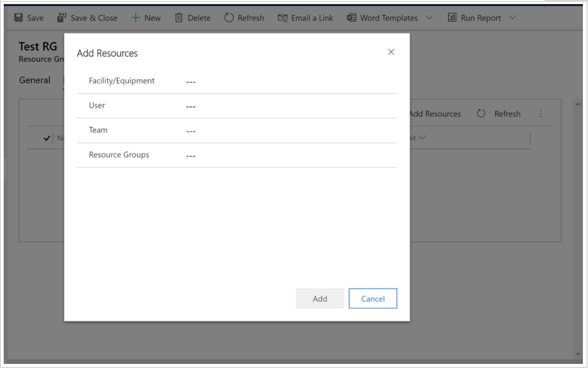The width and height of the screenshot is (588, 369).
Task: Click the Team field label
Action: (x=98, y=130)
